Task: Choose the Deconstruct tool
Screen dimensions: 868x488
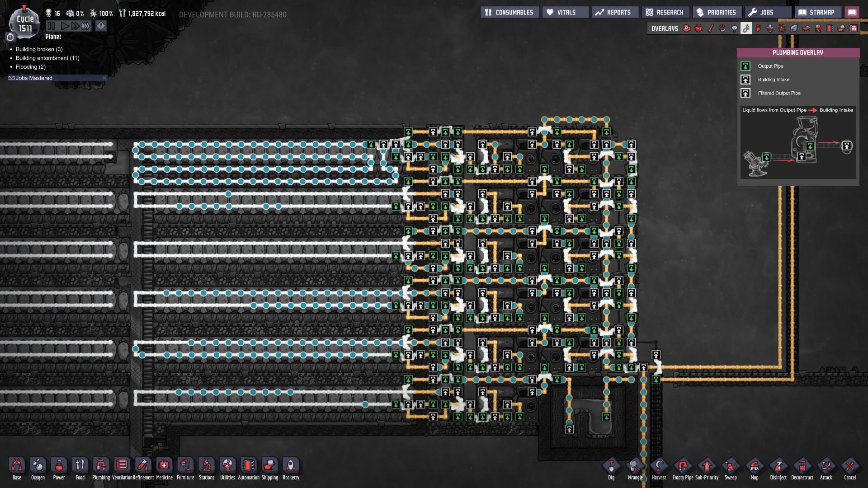Action: [x=802, y=467]
